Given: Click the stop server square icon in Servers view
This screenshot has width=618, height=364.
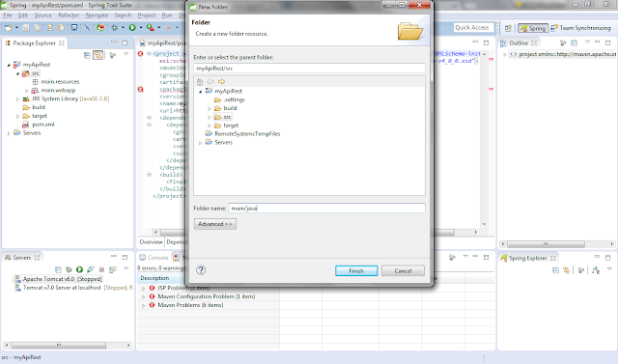Looking at the screenshot, I should coord(101,269).
